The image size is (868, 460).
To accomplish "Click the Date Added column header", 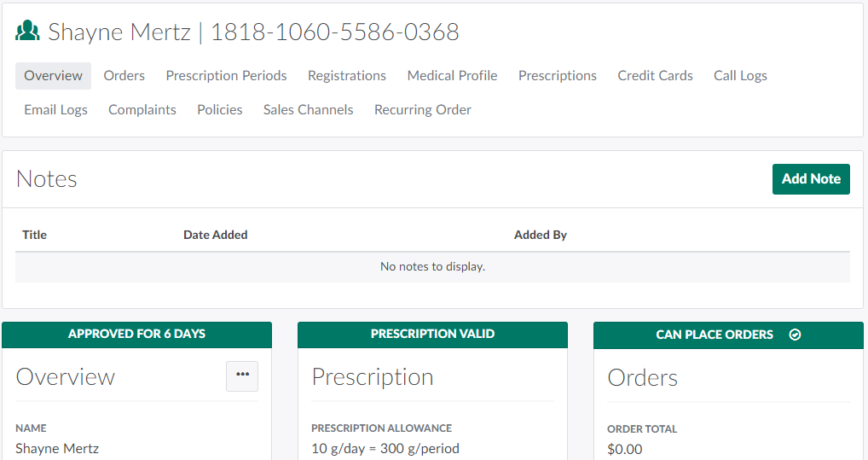I will [216, 235].
